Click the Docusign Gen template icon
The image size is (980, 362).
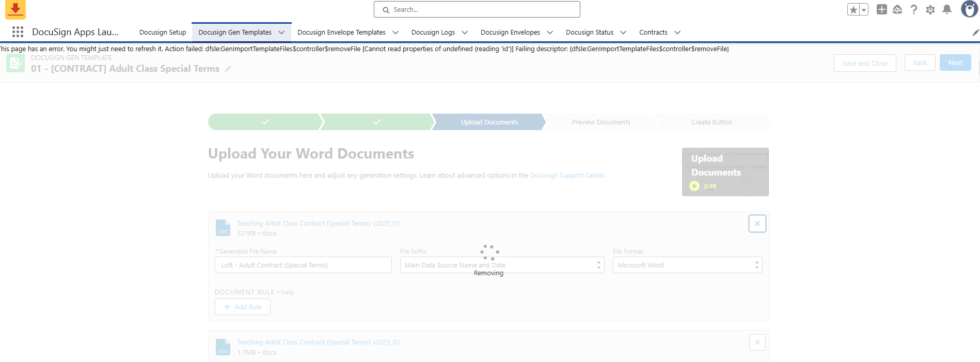pyautogui.click(x=15, y=63)
